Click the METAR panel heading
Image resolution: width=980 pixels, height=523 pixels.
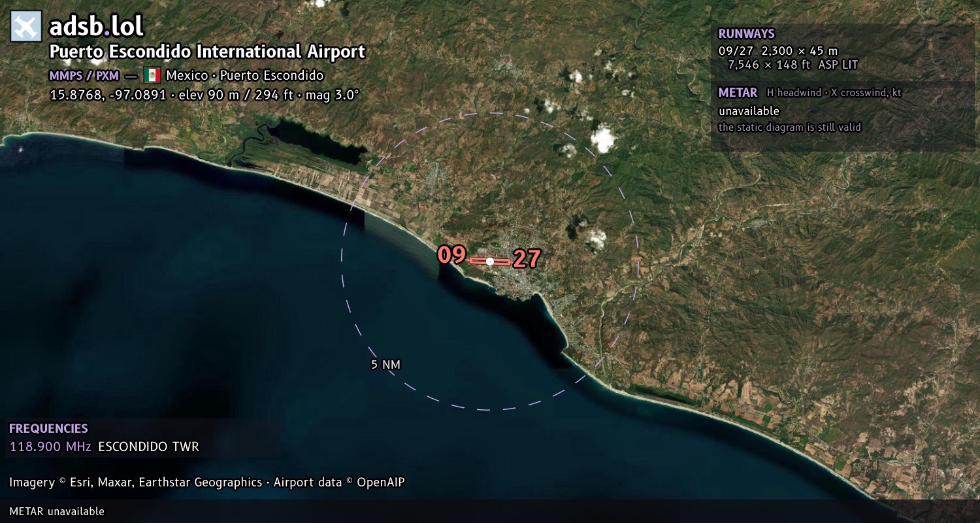[x=738, y=93]
